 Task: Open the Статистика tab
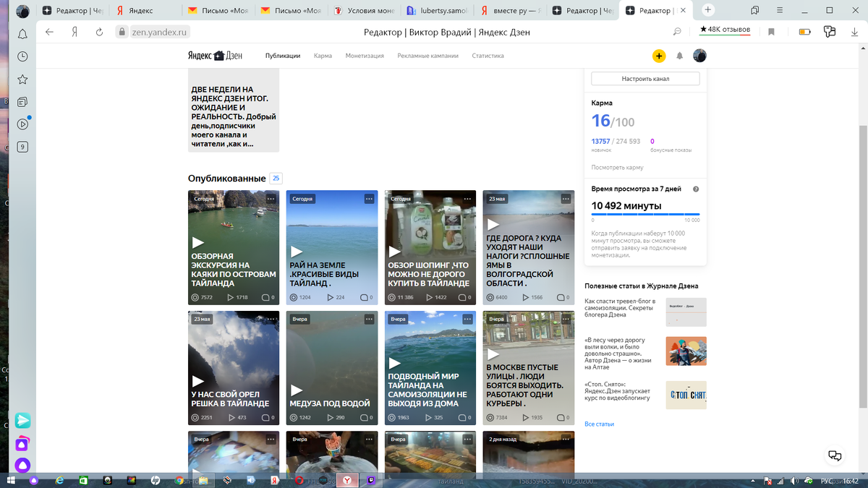pos(488,56)
